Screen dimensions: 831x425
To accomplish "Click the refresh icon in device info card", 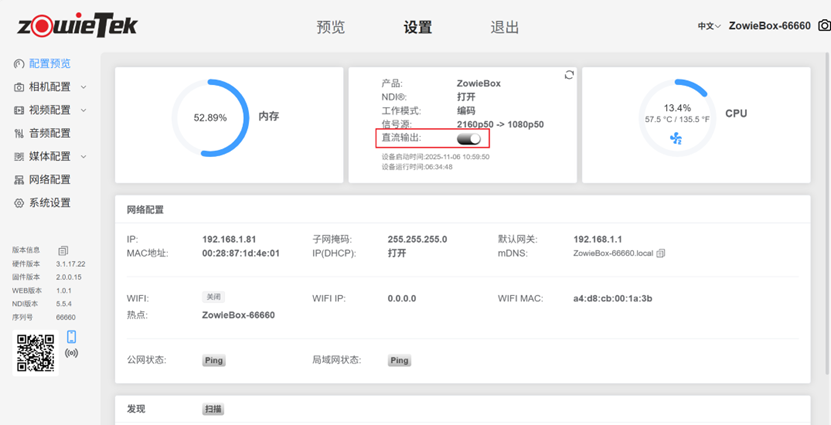I will [569, 75].
